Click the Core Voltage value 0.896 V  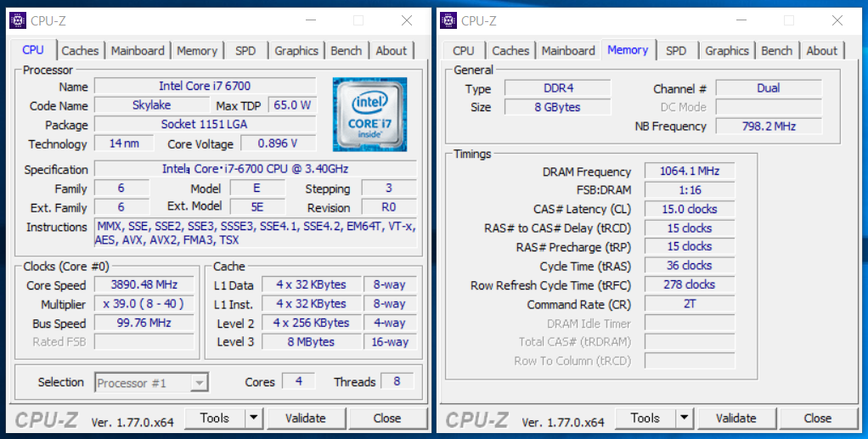click(278, 144)
